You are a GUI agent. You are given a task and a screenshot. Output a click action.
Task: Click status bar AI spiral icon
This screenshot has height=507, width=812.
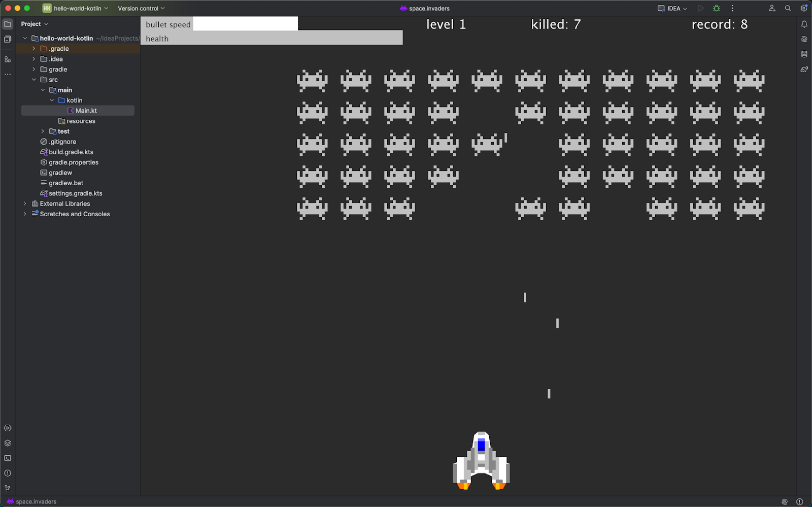coord(785,501)
